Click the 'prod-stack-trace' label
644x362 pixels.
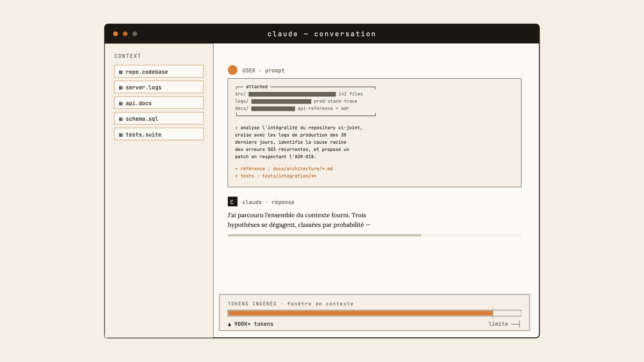tap(335, 101)
